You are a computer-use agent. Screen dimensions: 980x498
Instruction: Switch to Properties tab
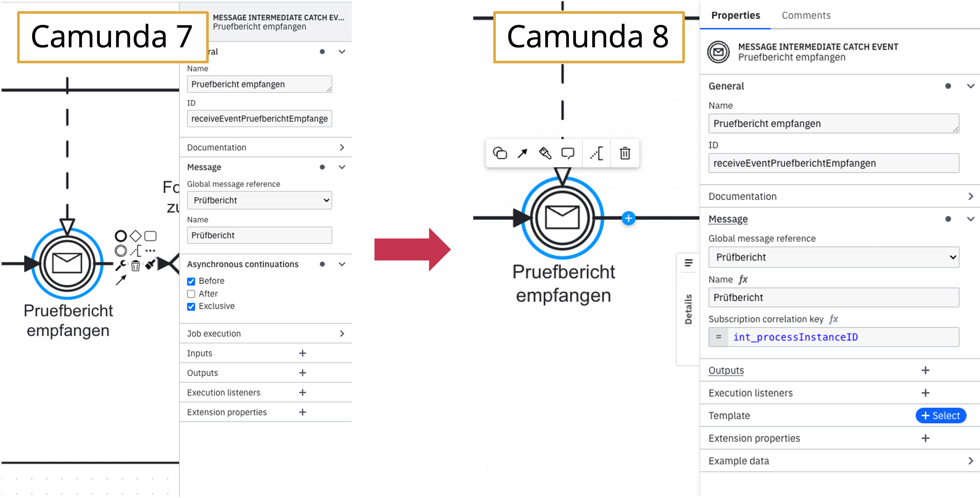click(735, 15)
